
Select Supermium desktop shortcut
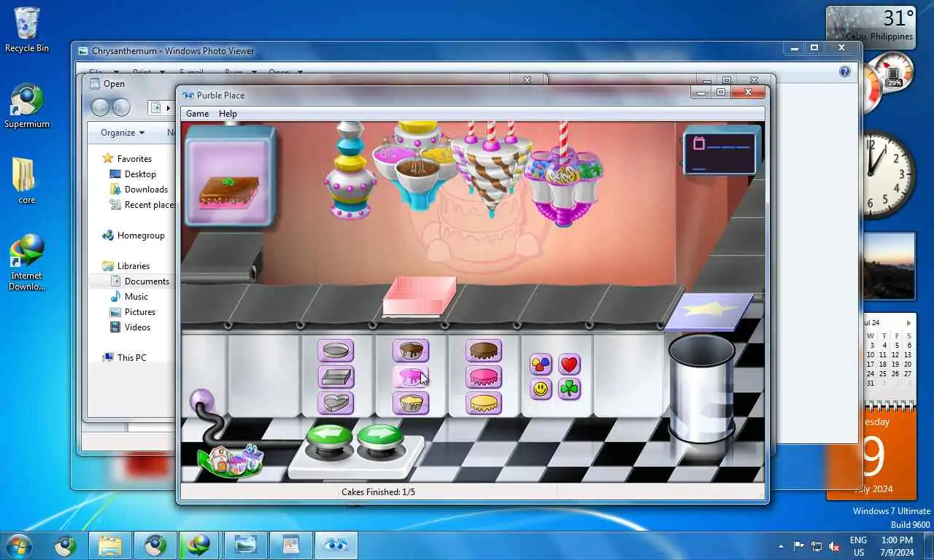pyautogui.click(x=27, y=106)
